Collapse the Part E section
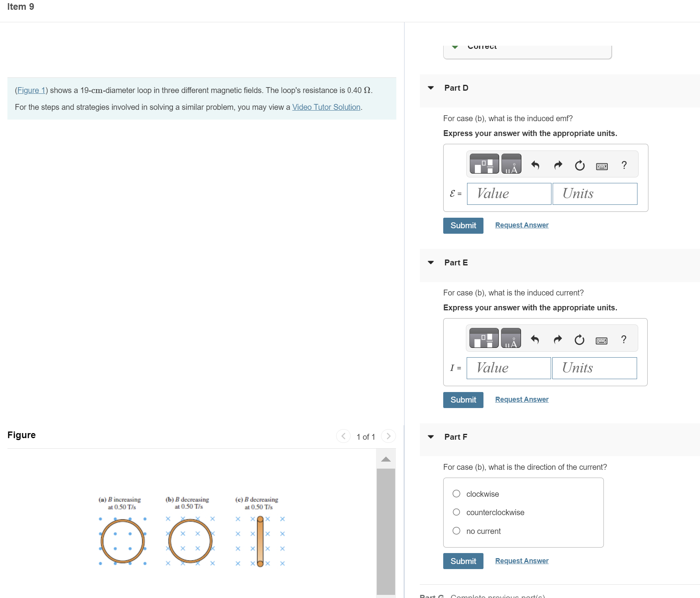700x598 pixels. (430, 262)
